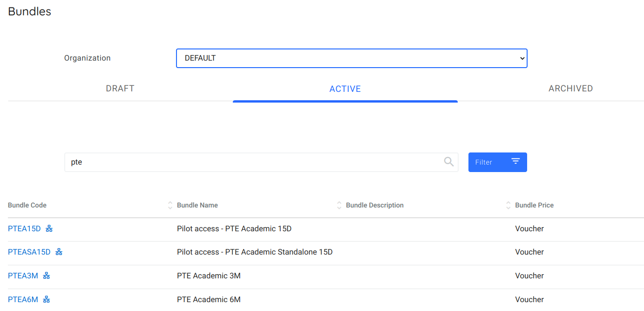The image size is (644, 311).
Task: Sort by Bundle Description column arrows
Action: (508, 205)
